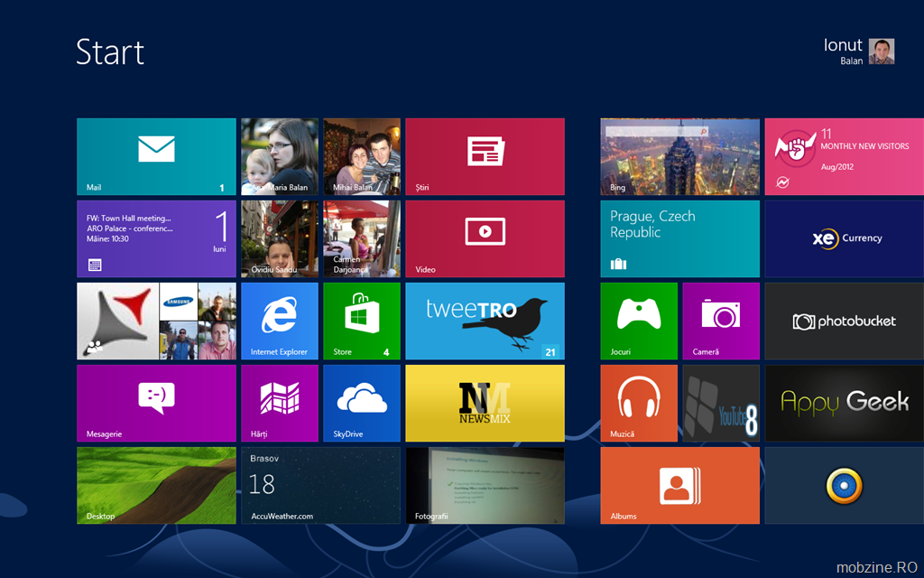Open Ana-Maria Balan contact tile

[x=280, y=156]
